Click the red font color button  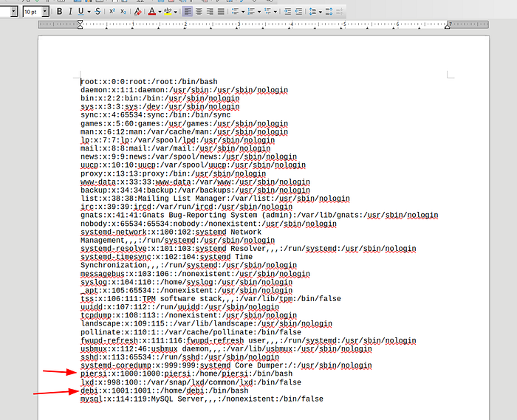[151, 12]
